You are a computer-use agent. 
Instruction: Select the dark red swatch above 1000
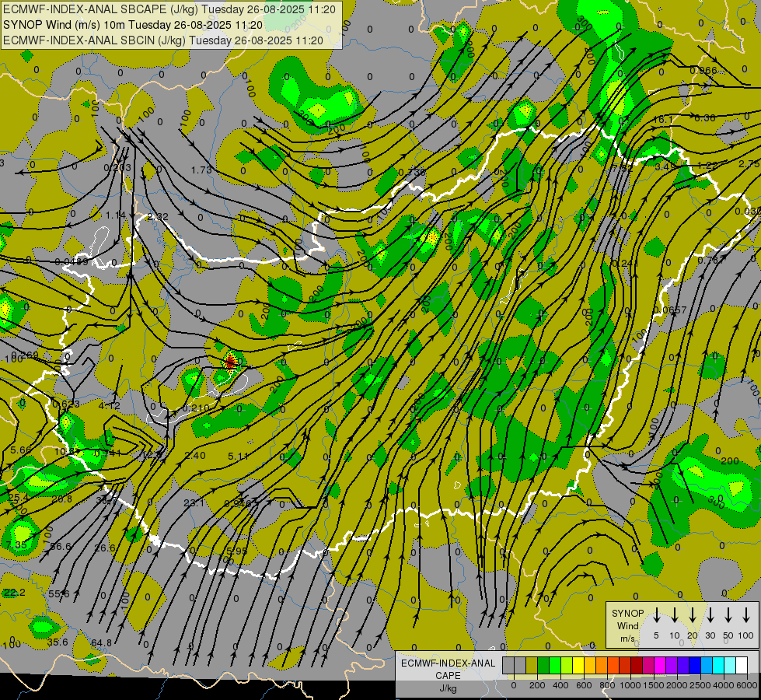pyautogui.click(x=637, y=665)
